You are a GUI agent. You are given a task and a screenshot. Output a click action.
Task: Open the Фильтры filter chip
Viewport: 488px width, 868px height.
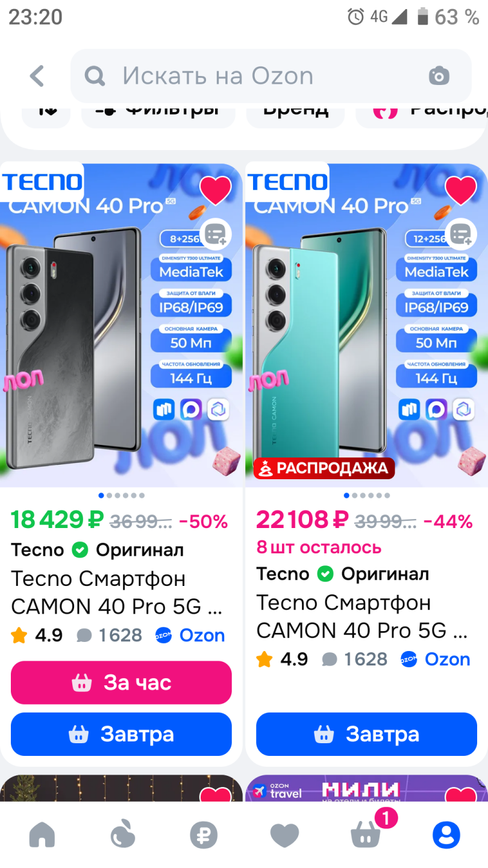(158, 112)
